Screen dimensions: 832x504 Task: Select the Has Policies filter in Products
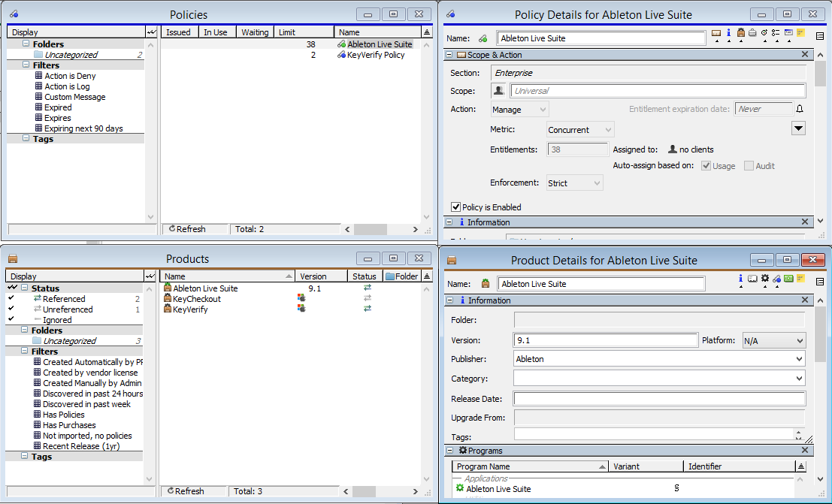64,415
